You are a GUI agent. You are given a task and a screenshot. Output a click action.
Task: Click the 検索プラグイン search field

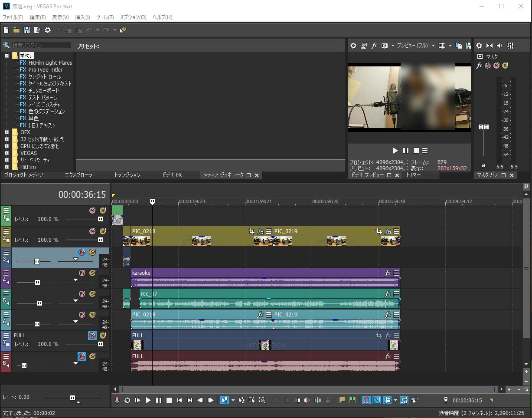[x=41, y=45]
